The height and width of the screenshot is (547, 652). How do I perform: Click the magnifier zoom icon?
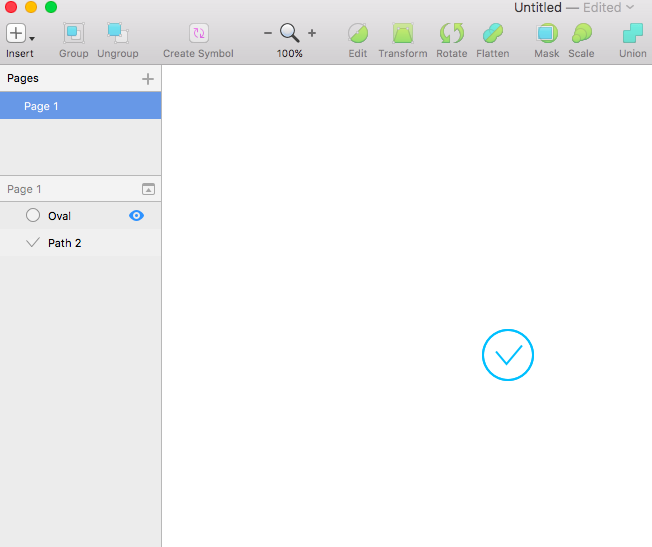[289, 33]
